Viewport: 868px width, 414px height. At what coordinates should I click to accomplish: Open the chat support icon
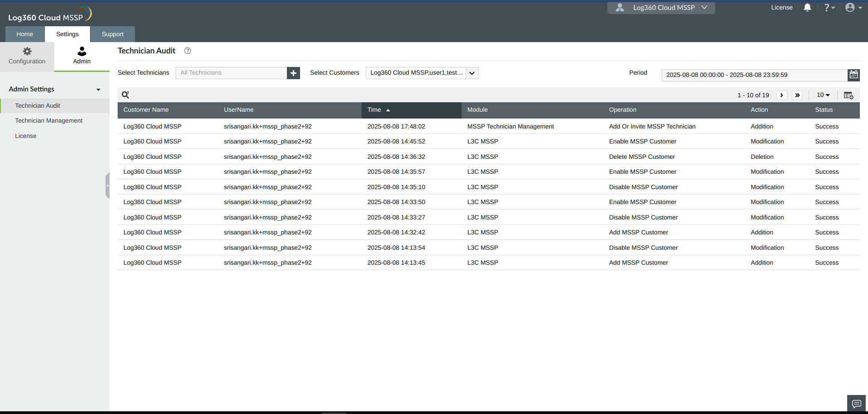tap(856, 404)
